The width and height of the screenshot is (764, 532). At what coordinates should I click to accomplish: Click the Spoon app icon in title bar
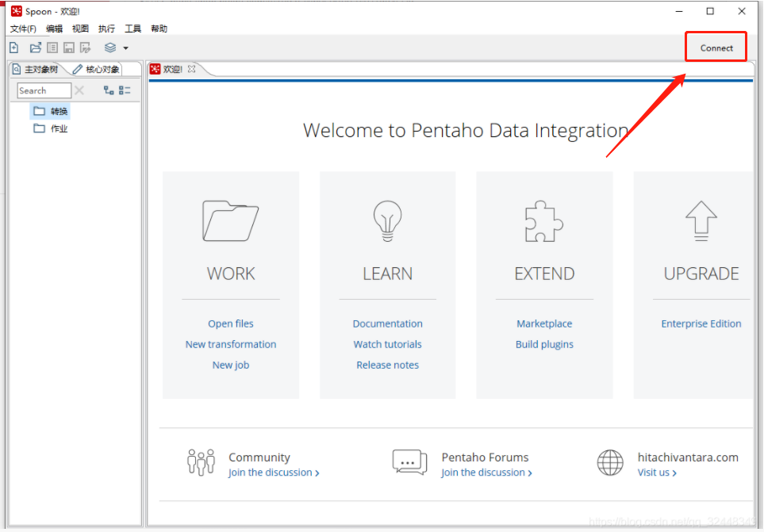[x=17, y=11]
